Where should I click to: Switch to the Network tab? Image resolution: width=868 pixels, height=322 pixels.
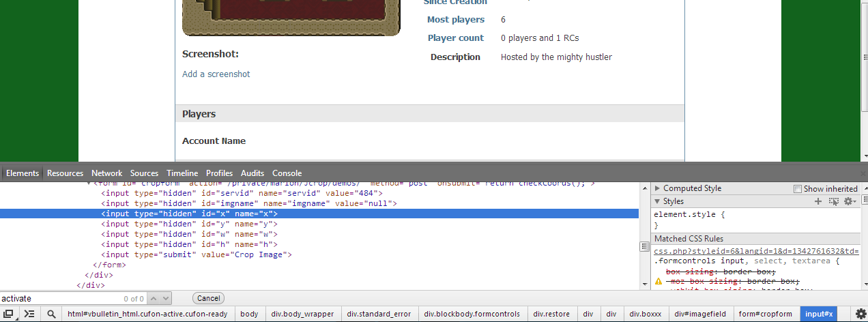(106, 173)
